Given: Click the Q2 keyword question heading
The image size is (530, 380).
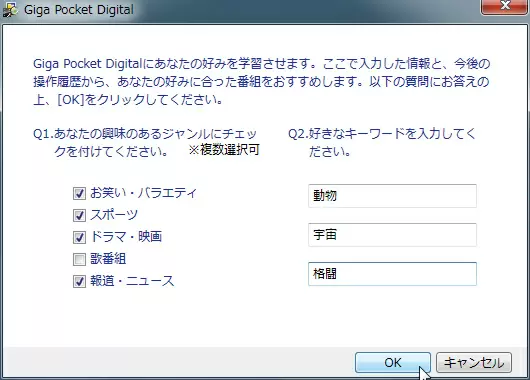Looking at the screenshot, I should (x=382, y=143).
